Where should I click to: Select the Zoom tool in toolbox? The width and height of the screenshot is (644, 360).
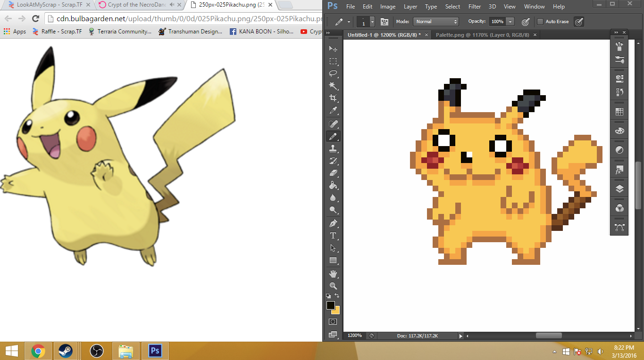tap(333, 286)
